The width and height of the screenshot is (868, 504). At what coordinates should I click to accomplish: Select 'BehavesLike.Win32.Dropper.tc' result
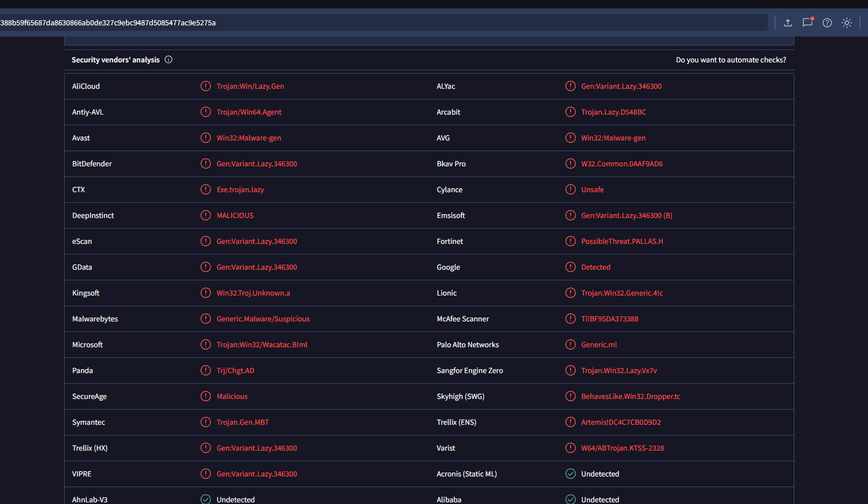coord(631,397)
